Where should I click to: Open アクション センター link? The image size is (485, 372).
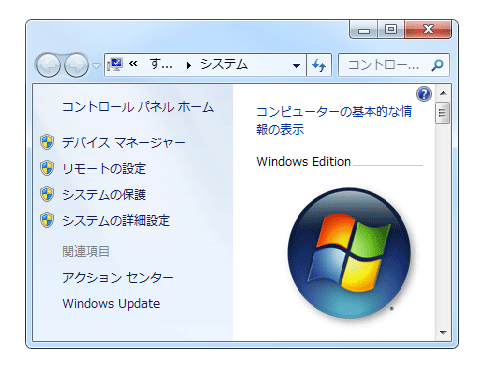tap(118, 277)
